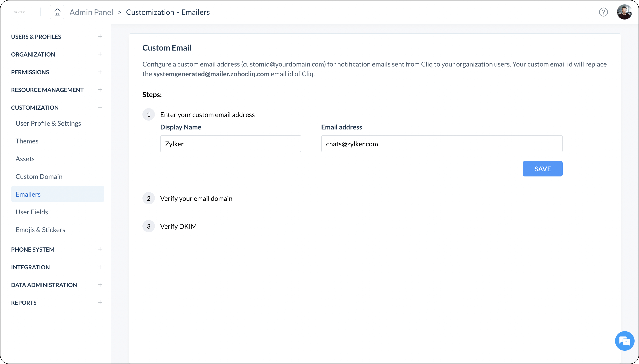Expand the Users & Profiles section
Image resolution: width=639 pixels, height=364 pixels.
(x=100, y=36)
